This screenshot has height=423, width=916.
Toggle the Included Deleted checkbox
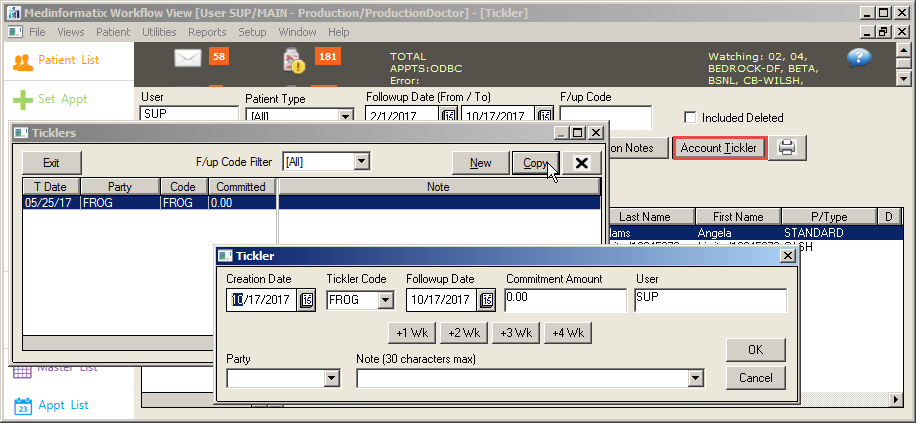[689, 118]
